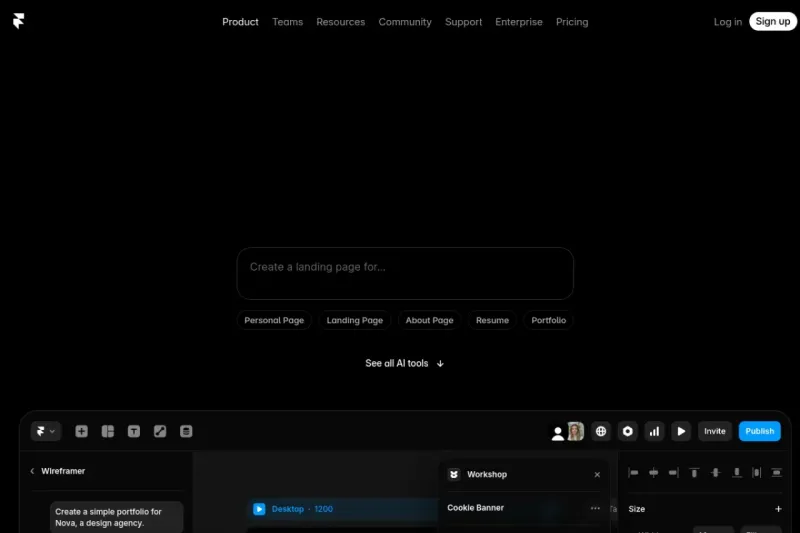This screenshot has width=800, height=533.
Task: Click the Workshop panel icon
Action: [x=454, y=474]
